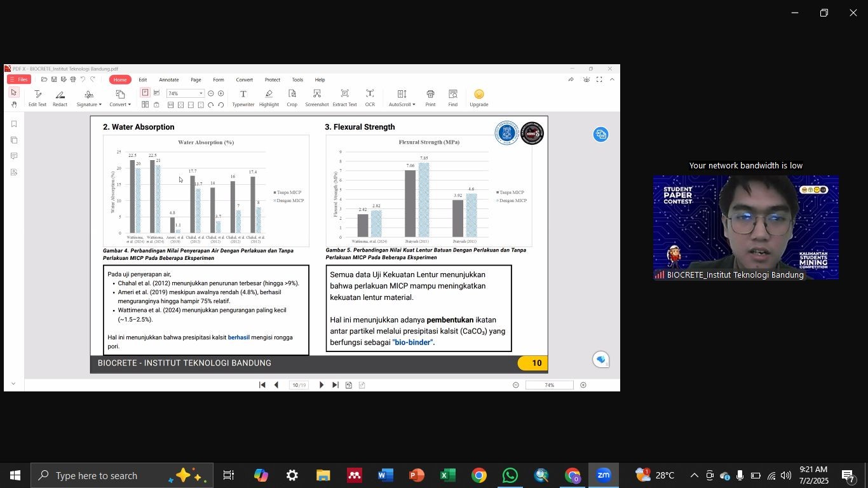Image resolution: width=868 pixels, height=488 pixels.
Task: Go to the next page arrow
Action: (321, 385)
